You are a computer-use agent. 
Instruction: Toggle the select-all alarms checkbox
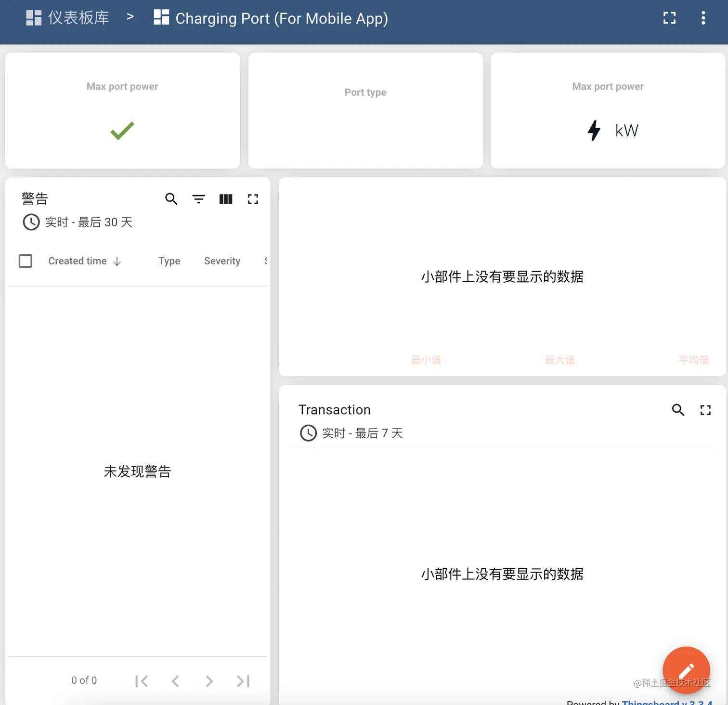tap(26, 261)
